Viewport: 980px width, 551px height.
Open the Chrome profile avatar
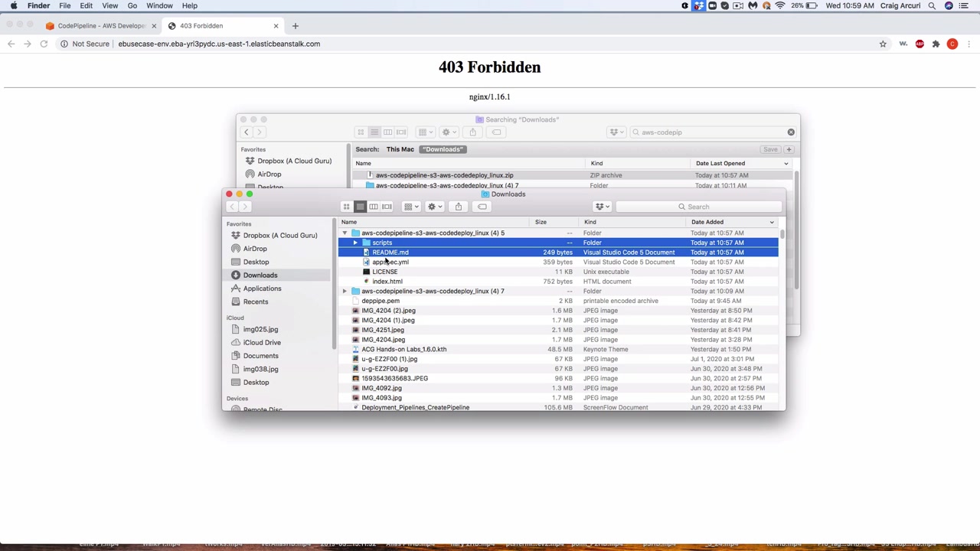point(952,44)
